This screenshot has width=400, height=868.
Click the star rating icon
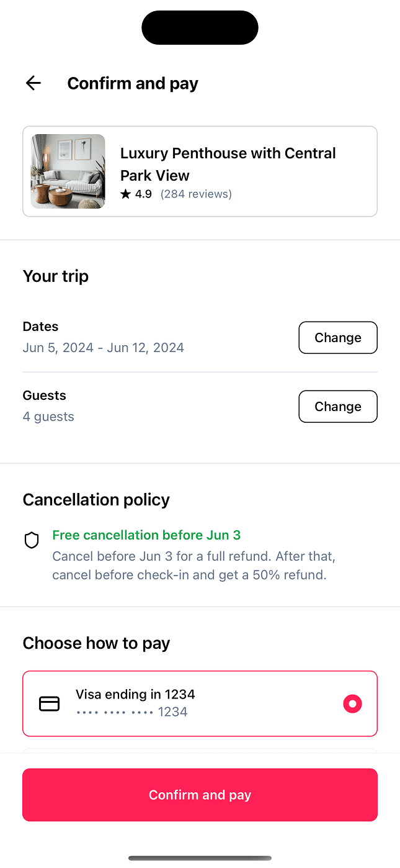[x=126, y=194]
